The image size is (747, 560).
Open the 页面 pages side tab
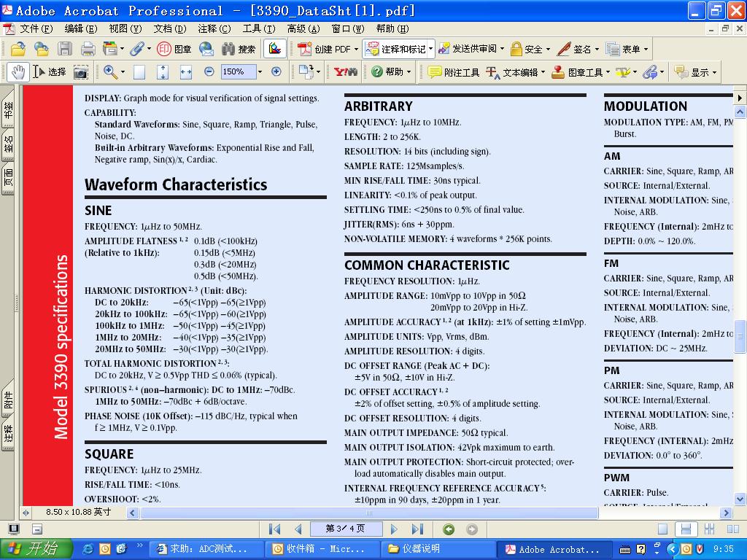coord(7,178)
